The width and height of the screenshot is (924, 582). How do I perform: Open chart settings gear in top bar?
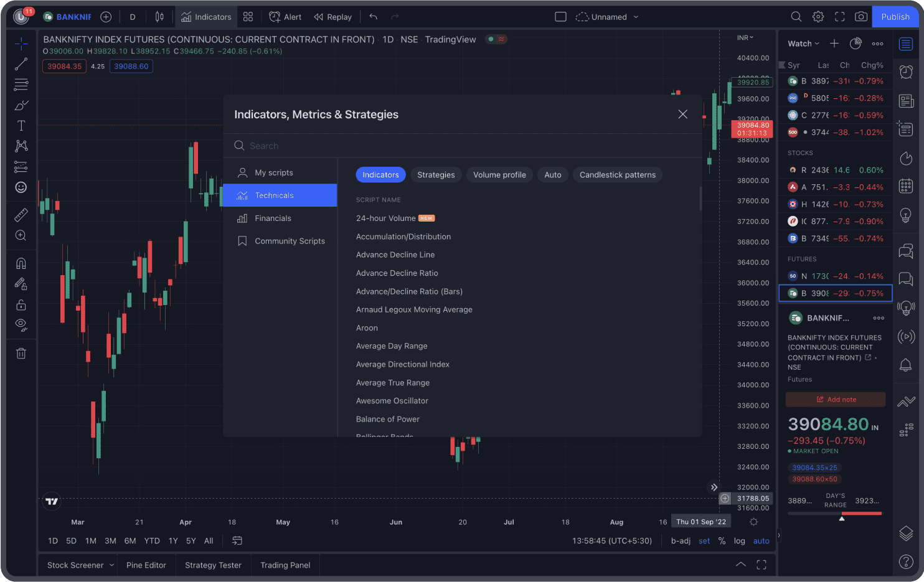click(818, 17)
